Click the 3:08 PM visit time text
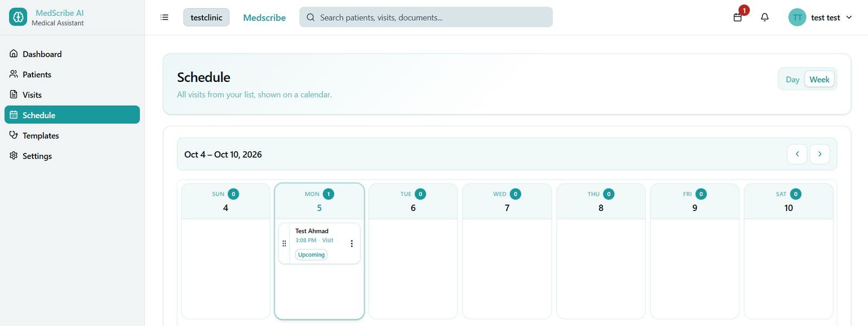 coord(306,240)
